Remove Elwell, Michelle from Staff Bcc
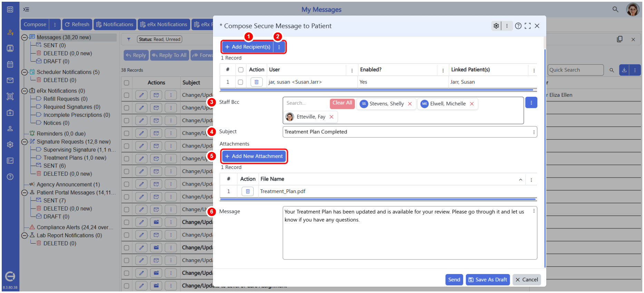Viewport: 644px width, 293px height. pyautogui.click(x=472, y=104)
